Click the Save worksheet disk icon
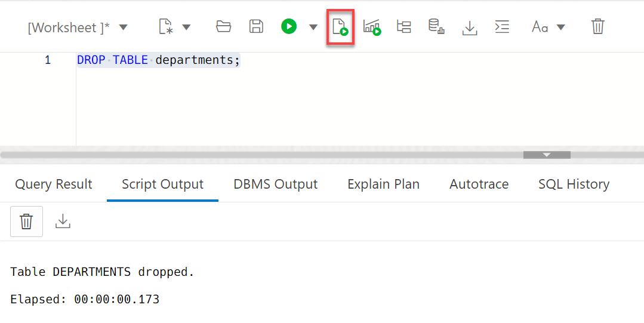The width and height of the screenshot is (644, 323). coord(256,26)
